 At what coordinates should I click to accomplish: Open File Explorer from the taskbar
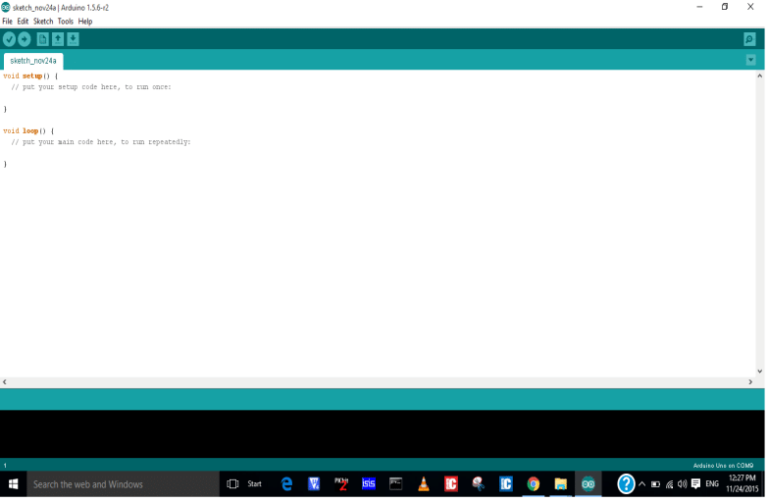click(x=560, y=484)
